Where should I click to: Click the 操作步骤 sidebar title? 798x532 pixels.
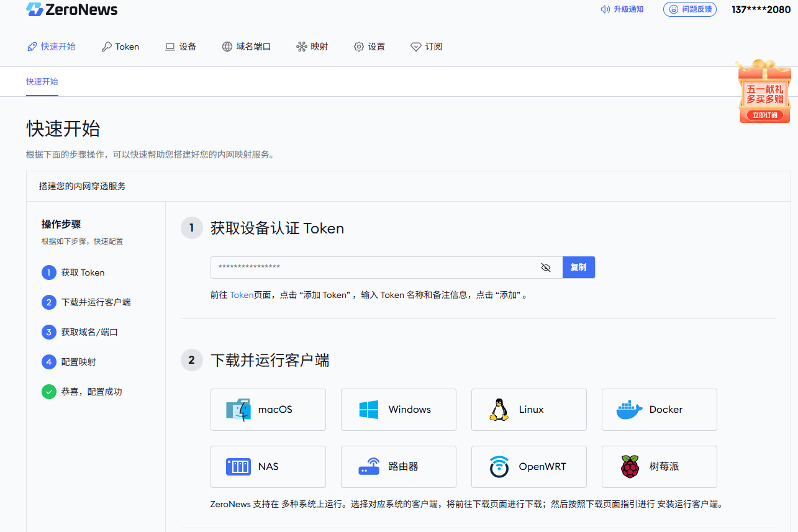[x=61, y=224]
